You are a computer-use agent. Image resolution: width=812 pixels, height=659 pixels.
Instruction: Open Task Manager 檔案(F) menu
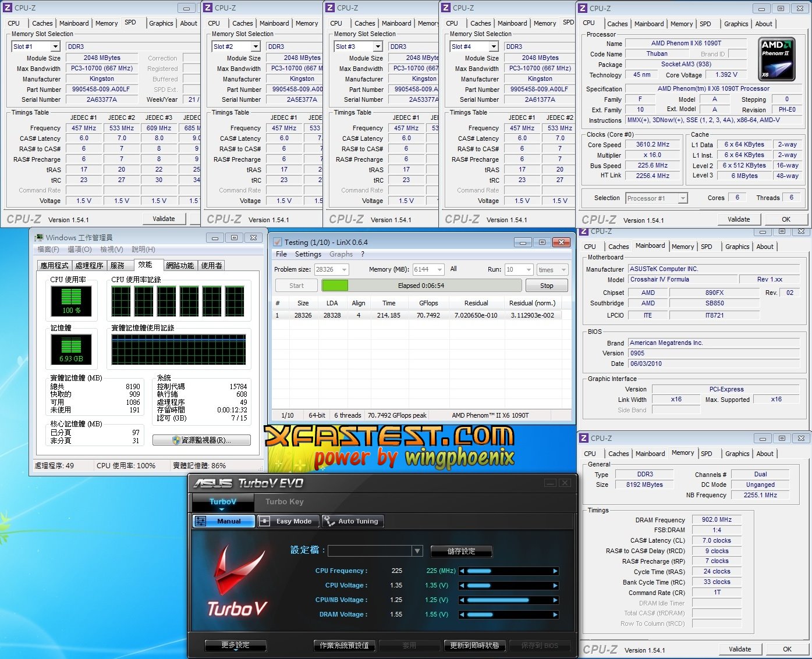(x=48, y=250)
